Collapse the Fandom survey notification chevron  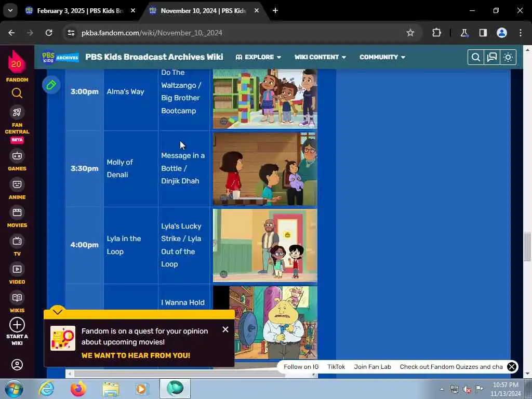(x=58, y=312)
